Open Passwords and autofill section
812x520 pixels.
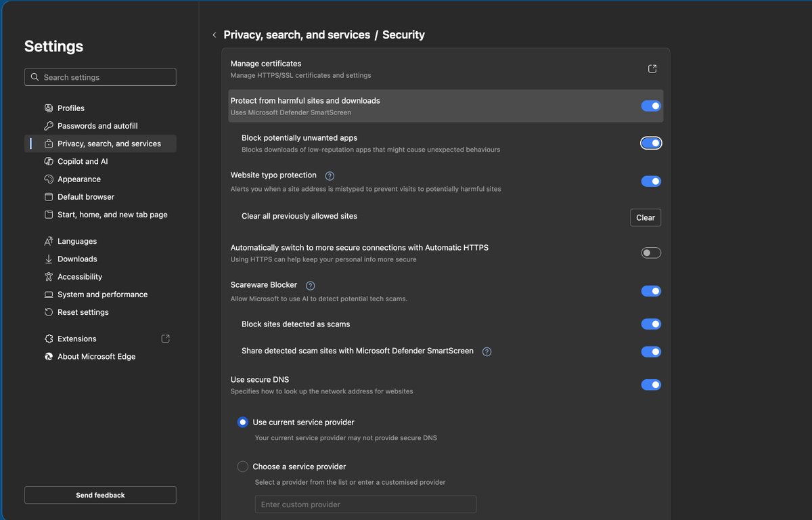click(100, 126)
